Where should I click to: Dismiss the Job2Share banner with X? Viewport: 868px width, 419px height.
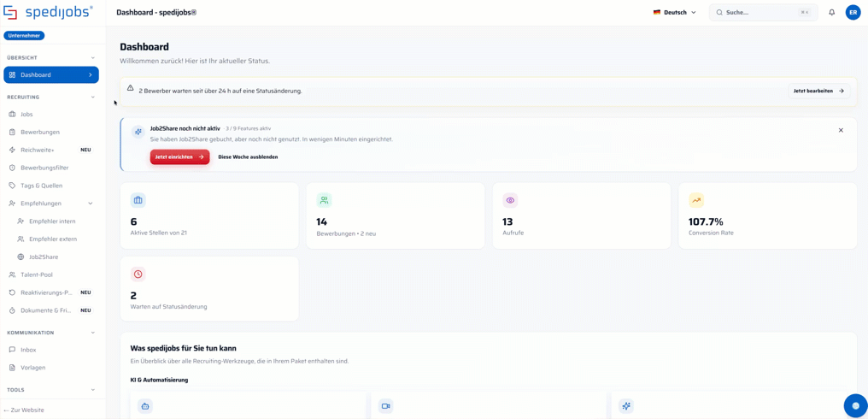click(x=841, y=130)
